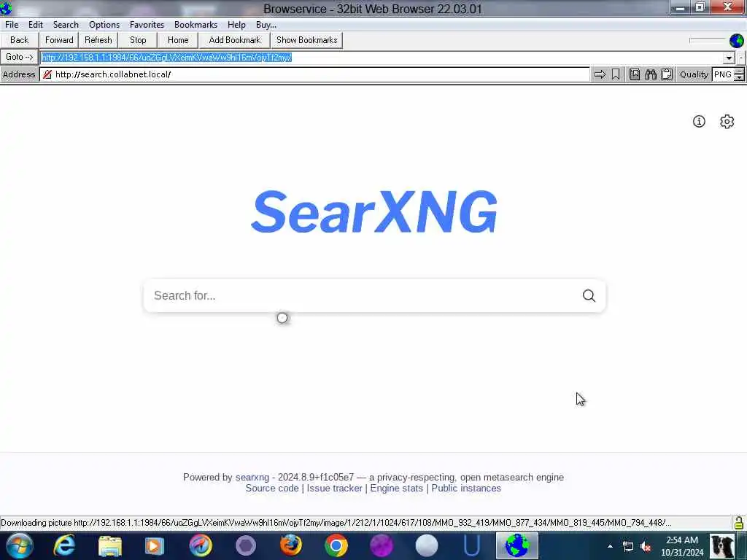
Task: Open the Options menu
Action: 104,25
